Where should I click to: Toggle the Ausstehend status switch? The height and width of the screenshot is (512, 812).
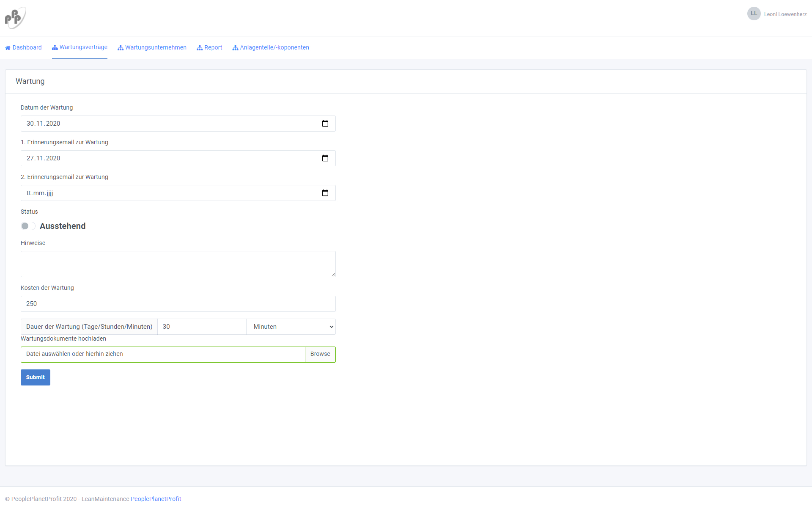pyautogui.click(x=28, y=226)
